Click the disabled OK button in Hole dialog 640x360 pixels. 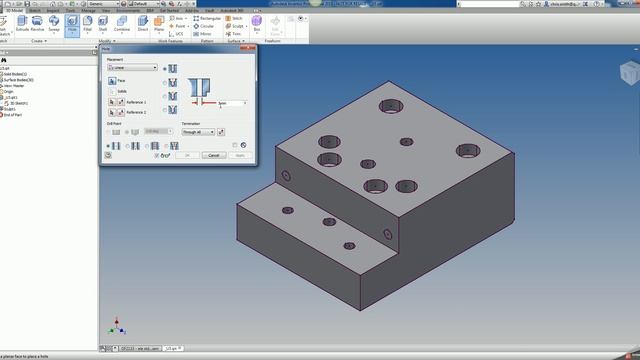(187, 156)
